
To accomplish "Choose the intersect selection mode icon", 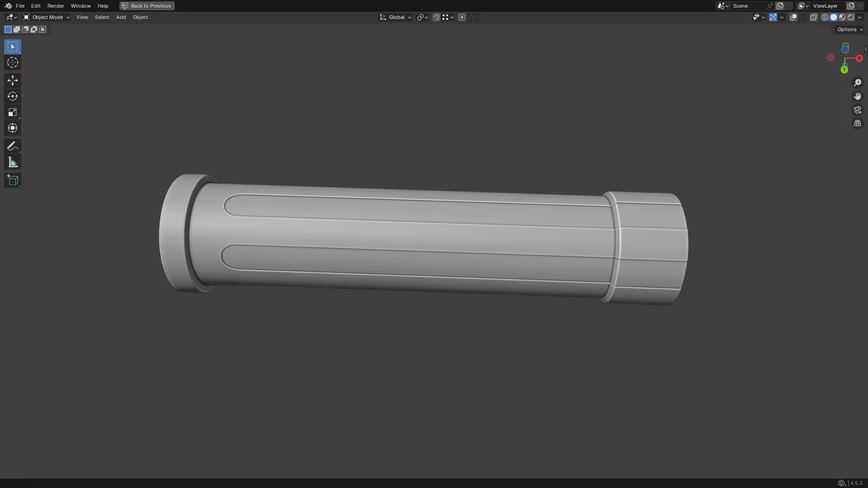I will (42, 29).
